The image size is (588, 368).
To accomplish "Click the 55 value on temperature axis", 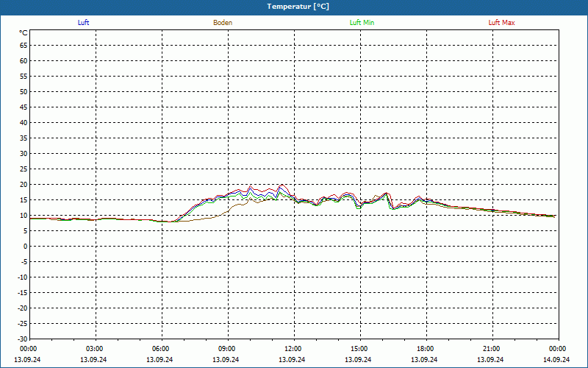I will point(24,77).
